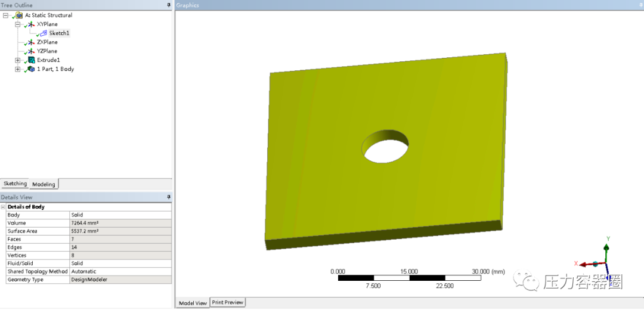Click the Body value field 'Solid'
This screenshot has height=310, width=644.
tap(120, 215)
